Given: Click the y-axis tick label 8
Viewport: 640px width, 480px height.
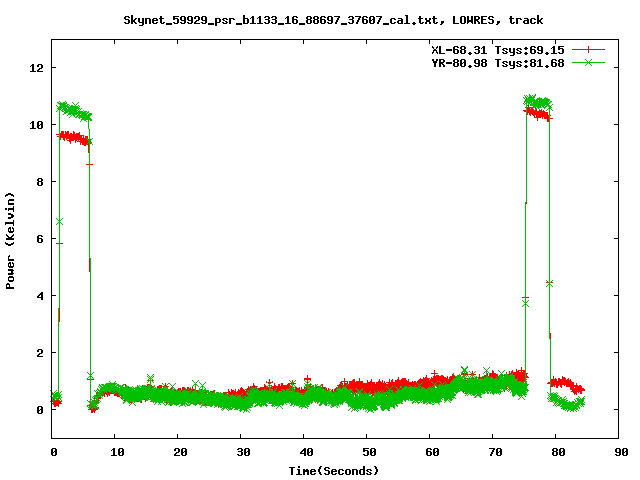Looking at the screenshot, I should [40, 182].
